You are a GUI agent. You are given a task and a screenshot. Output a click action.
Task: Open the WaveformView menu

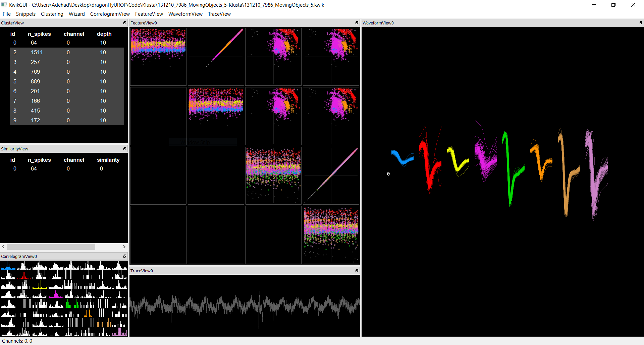point(185,14)
